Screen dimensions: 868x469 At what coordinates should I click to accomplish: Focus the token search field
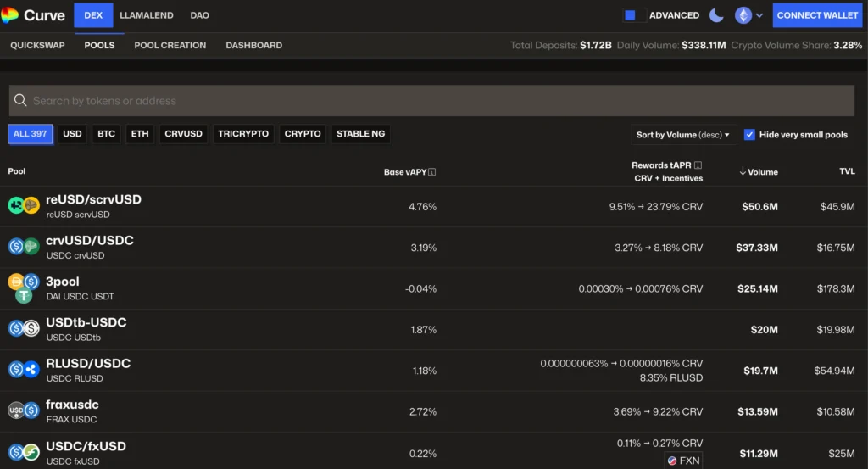click(x=431, y=100)
